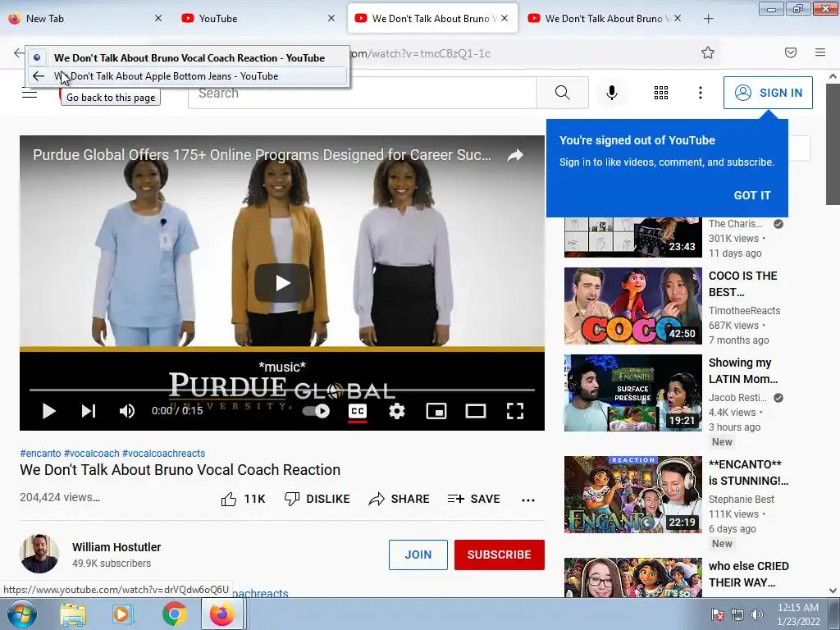Click #vocalcoachreacts hashtag
This screenshot has width=840, height=630.
(x=163, y=453)
